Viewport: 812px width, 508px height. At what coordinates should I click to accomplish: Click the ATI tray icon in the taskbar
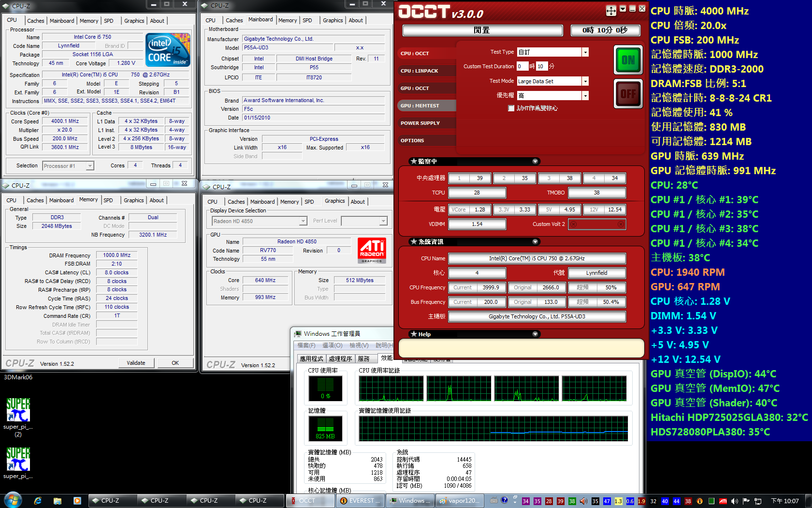point(723,501)
